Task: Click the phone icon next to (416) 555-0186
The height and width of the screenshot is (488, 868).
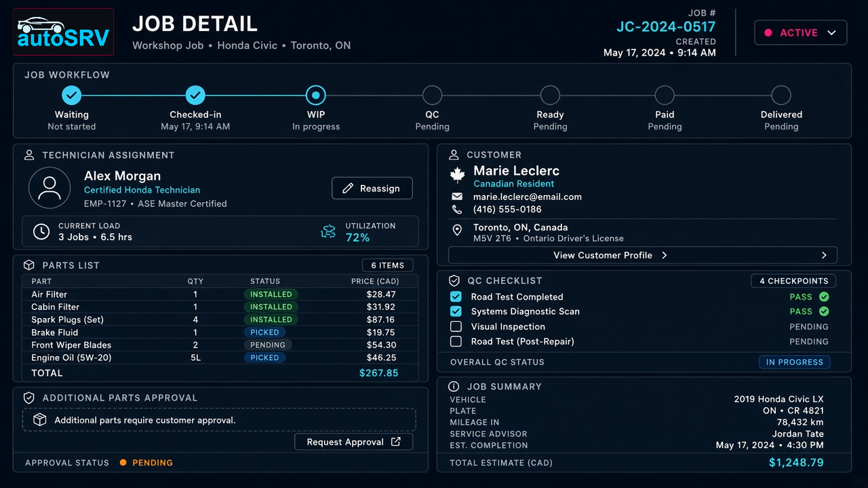Action: click(457, 209)
